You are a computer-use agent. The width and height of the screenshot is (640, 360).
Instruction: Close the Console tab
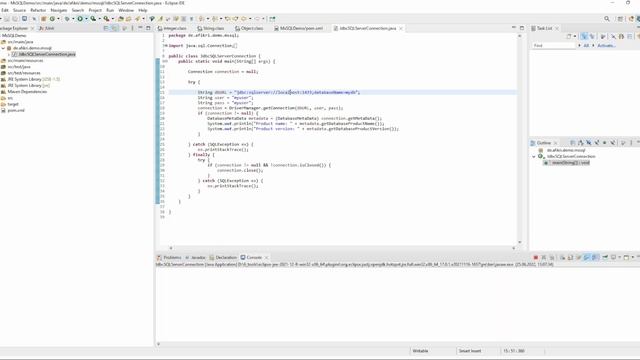[x=267, y=258]
